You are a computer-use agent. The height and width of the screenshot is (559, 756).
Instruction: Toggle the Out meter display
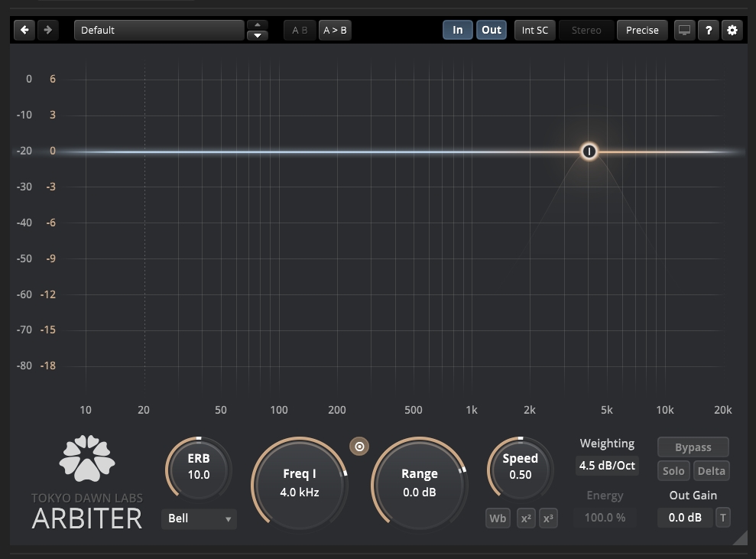click(492, 30)
